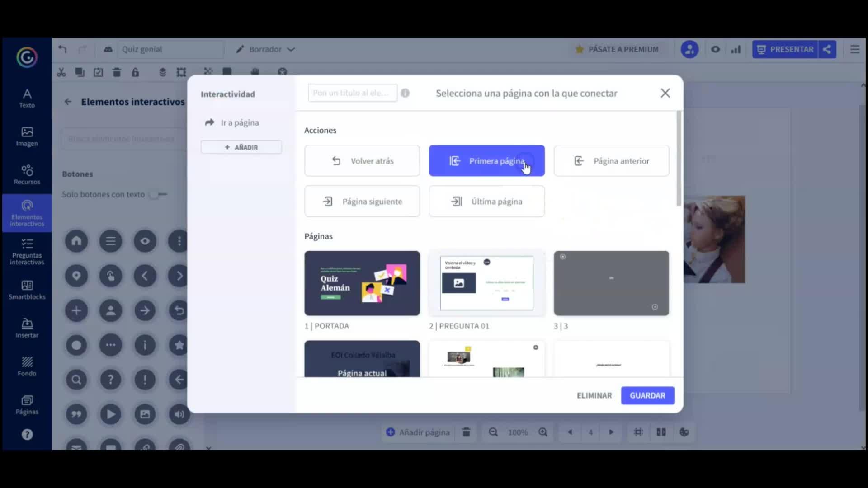Click the Última página action button
The image size is (868, 488).
tap(486, 202)
